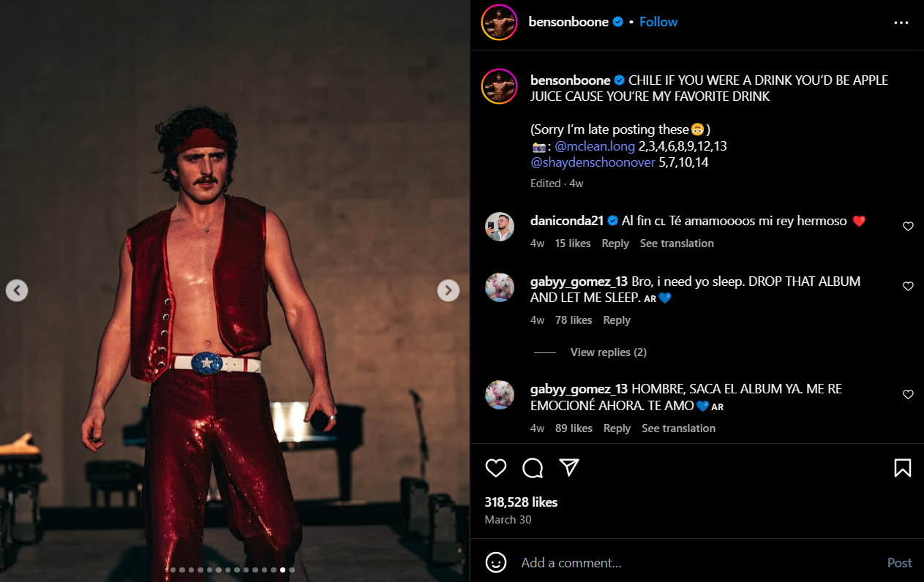Share the post with paper plane icon
The width and height of the screenshot is (924, 582).
click(569, 468)
